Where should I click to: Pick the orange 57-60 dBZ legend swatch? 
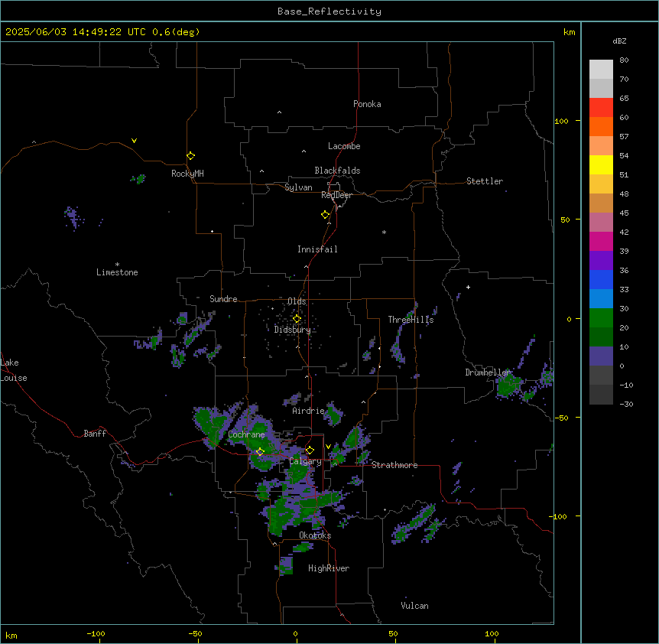click(601, 126)
